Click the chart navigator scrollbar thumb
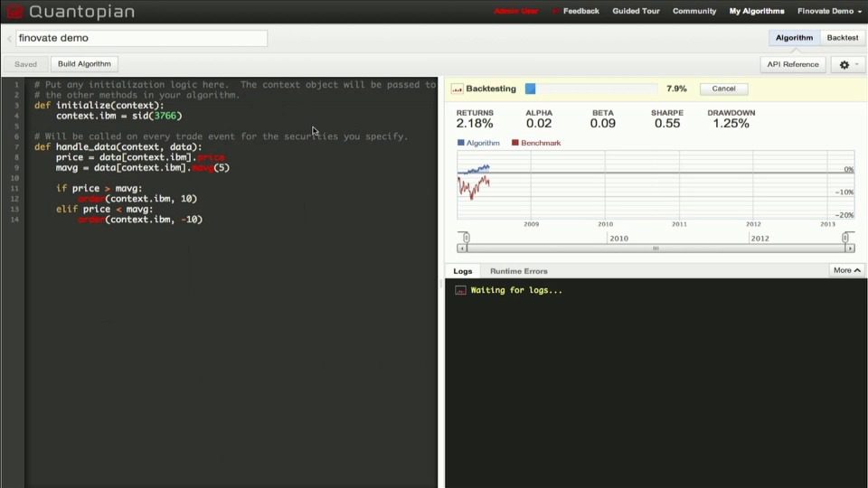This screenshot has height=488, width=868. pyautogui.click(x=656, y=249)
